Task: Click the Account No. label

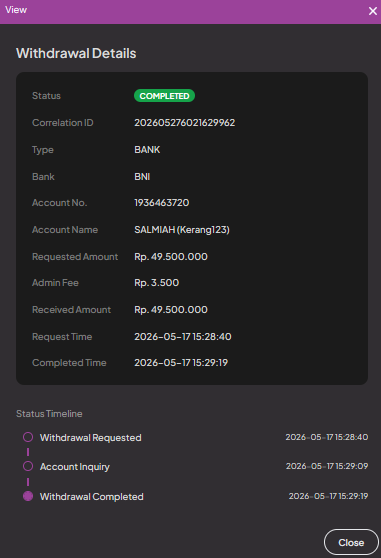Action: 59,202
